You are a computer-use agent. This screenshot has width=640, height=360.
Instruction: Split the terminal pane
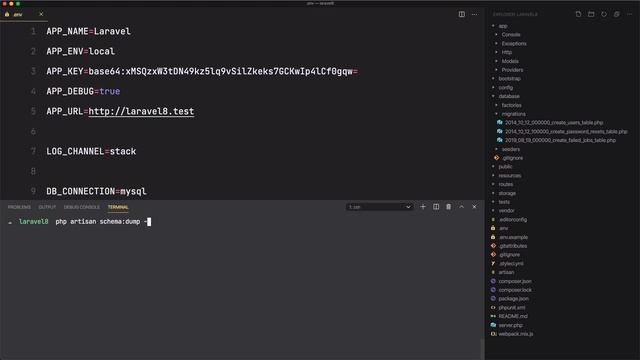click(x=436, y=207)
